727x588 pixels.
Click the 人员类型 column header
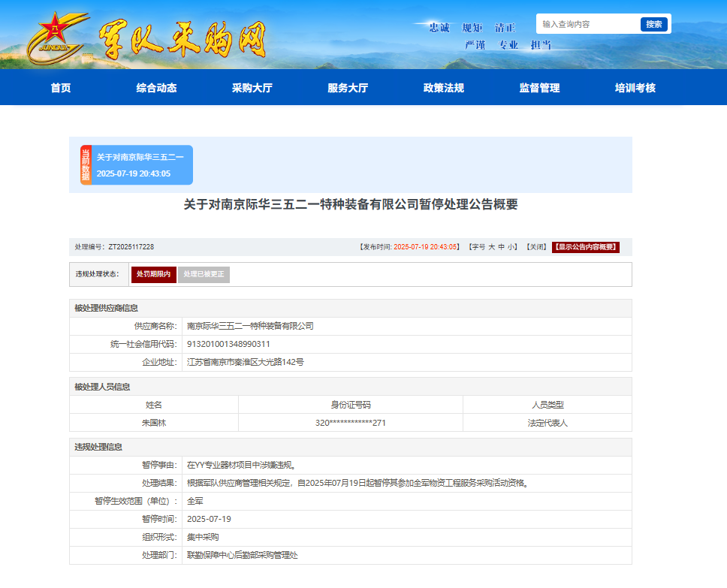548,405
